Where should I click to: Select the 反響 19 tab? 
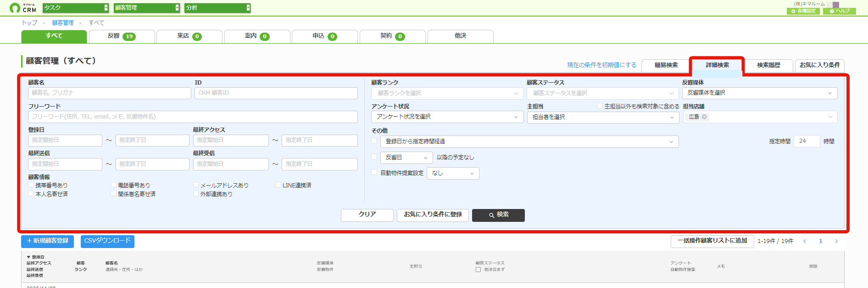tap(122, 36)
